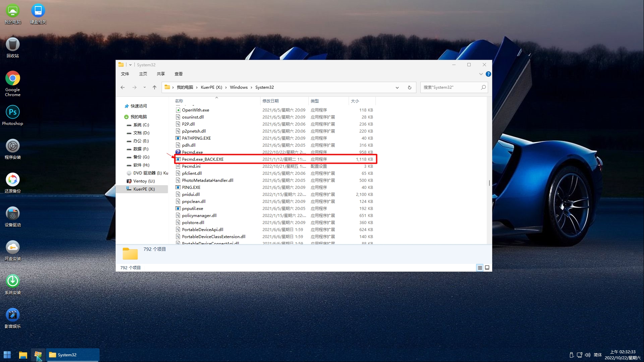
Task: Select OpenWith.exe in file list
Action: (274, 110)
